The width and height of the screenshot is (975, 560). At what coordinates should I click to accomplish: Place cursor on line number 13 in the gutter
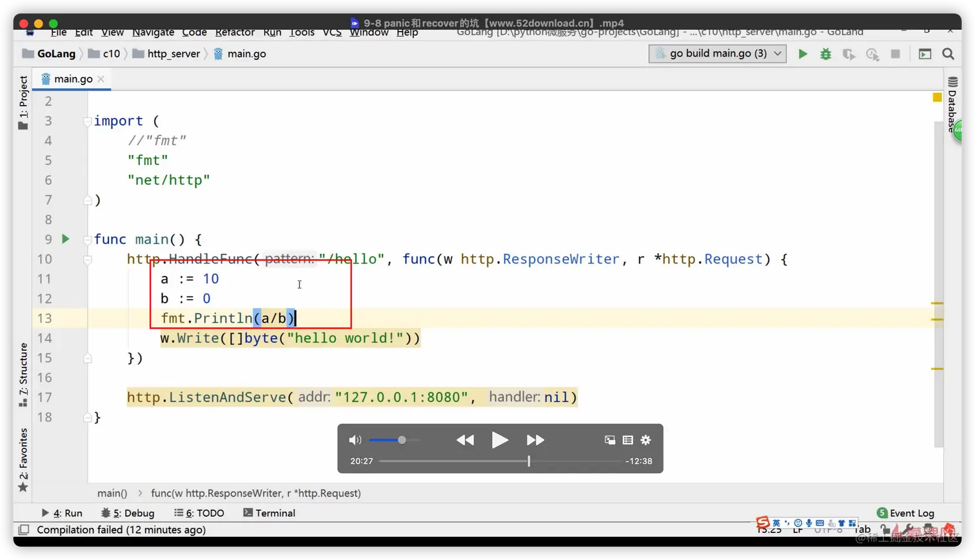[x=44, y=318]
